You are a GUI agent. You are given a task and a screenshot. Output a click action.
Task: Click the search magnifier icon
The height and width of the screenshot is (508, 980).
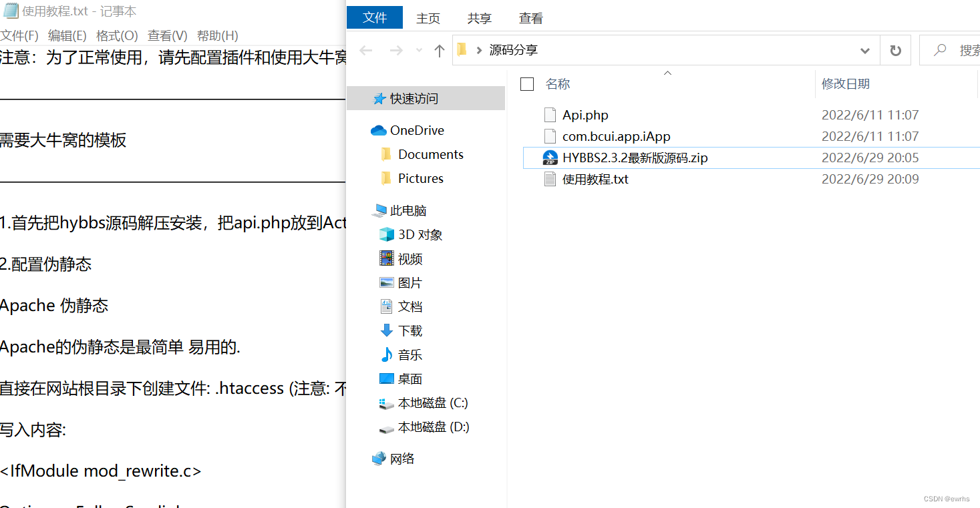[x=939, y=50]
